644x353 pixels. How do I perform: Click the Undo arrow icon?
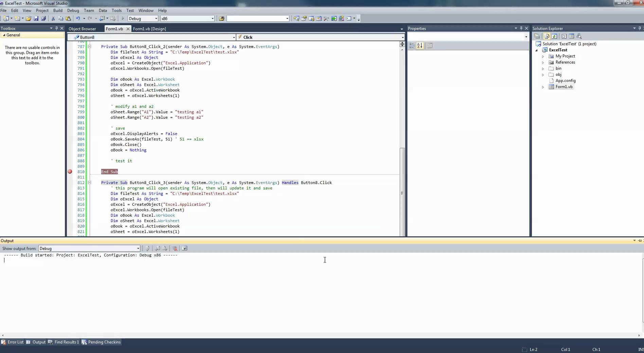click(78, 19)
